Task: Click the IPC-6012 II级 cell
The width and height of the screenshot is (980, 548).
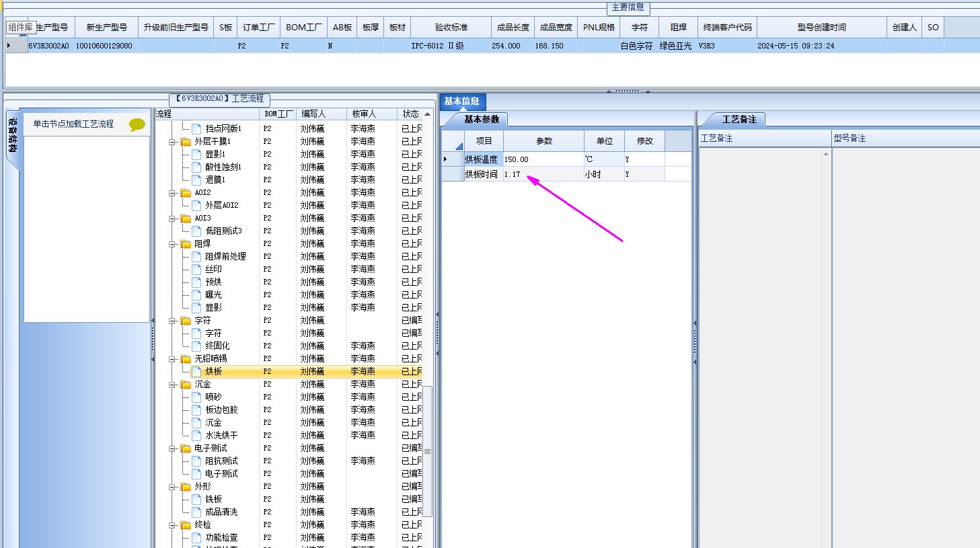Action: 451,46
